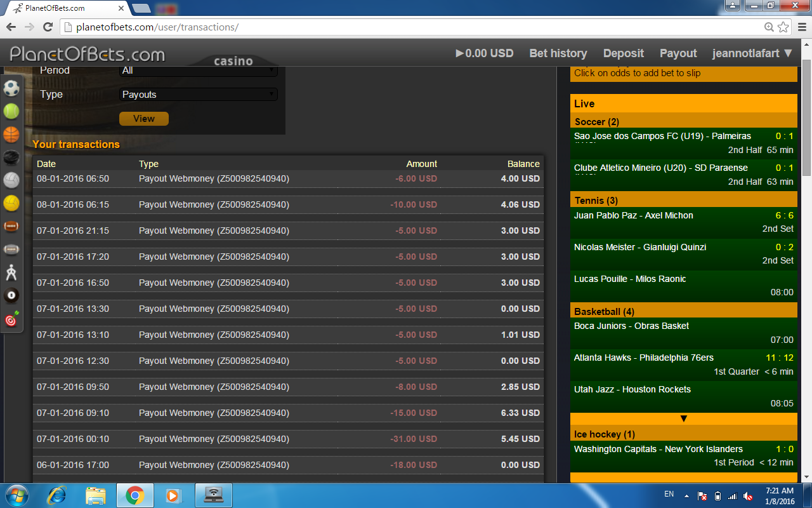
Task: Go back to previous page in Chrome
Action: [x=11, y=27]
